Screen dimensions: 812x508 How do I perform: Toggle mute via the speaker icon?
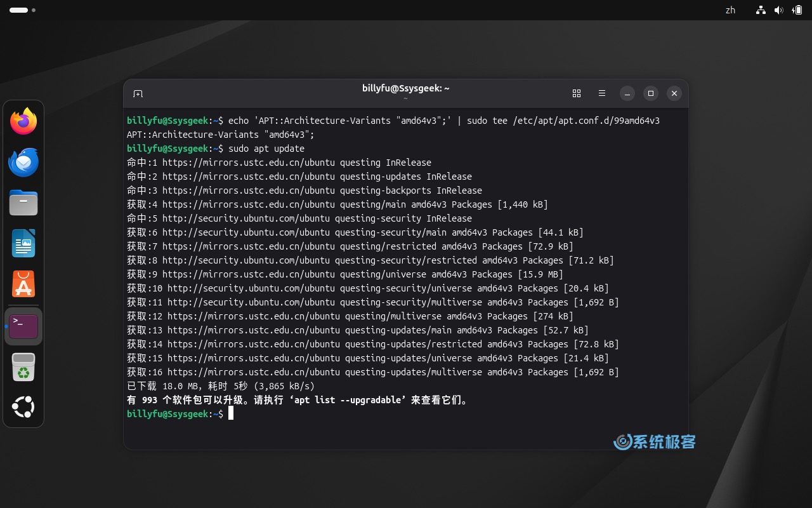pyautogui.click(x=779, y=10)
